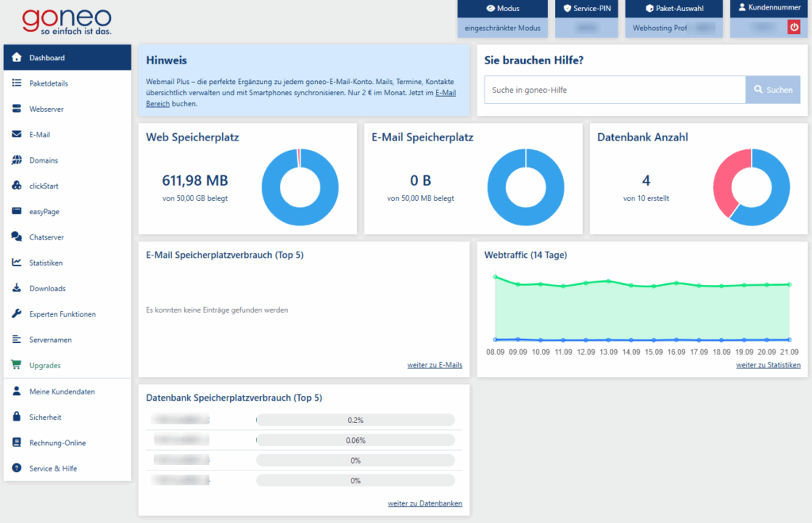This screenshot has width=812, height=523.
Task: Click the 'Suche in goneo-Hilfe' search field
Action: point(615,90)
